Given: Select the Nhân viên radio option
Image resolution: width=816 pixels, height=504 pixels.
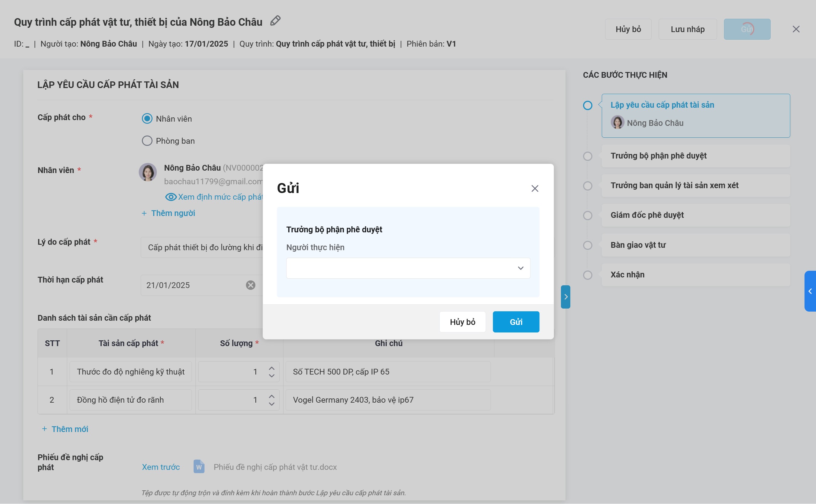Looking at the screenshot, I should (147, 119).
